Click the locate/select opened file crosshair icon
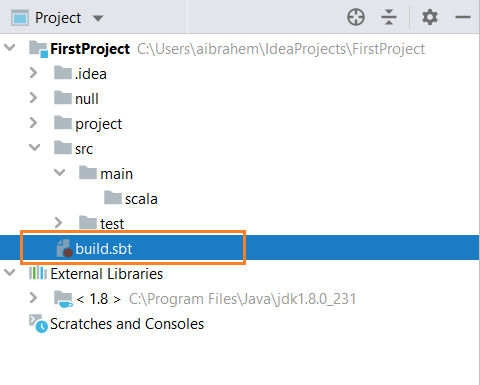The image size is (480, 385). (356, 17)
